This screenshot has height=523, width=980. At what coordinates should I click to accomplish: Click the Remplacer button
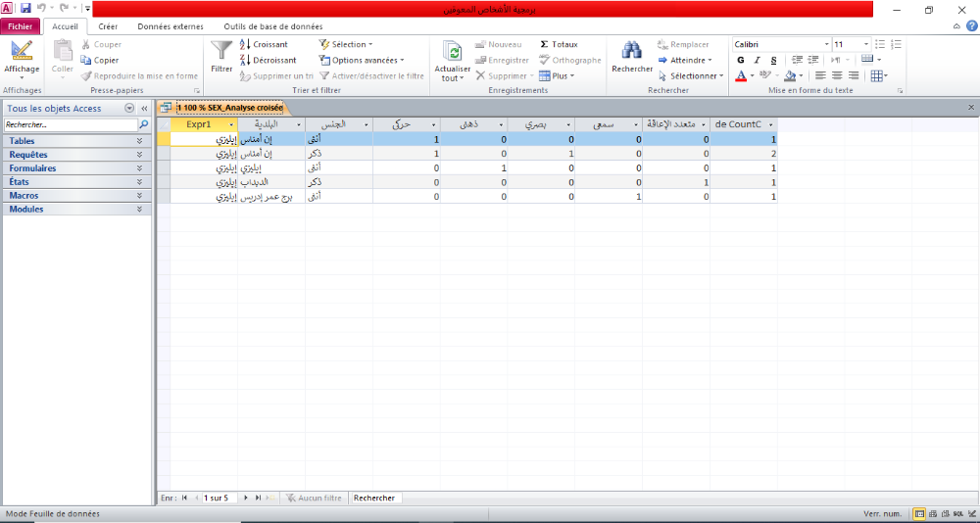683,44
